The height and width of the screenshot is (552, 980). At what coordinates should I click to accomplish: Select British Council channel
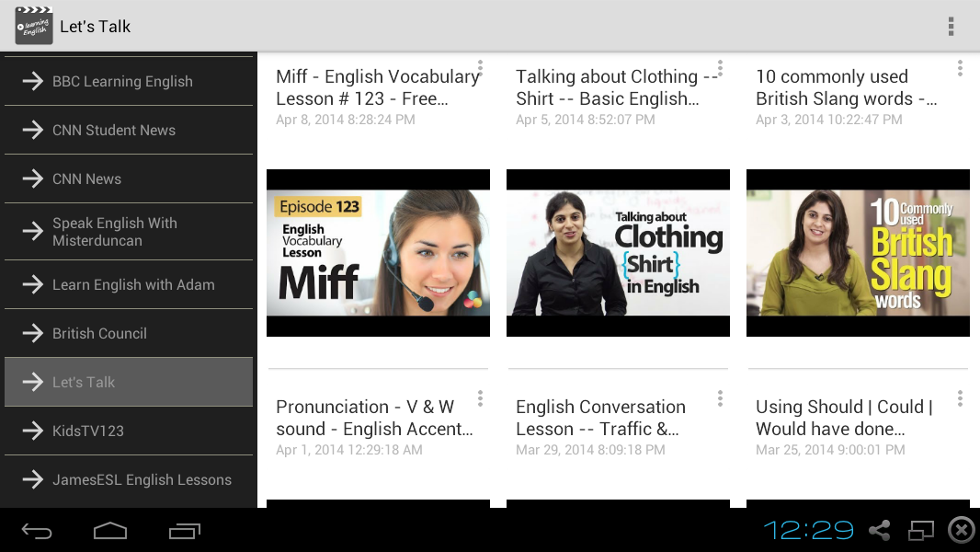tap(129, 333)
